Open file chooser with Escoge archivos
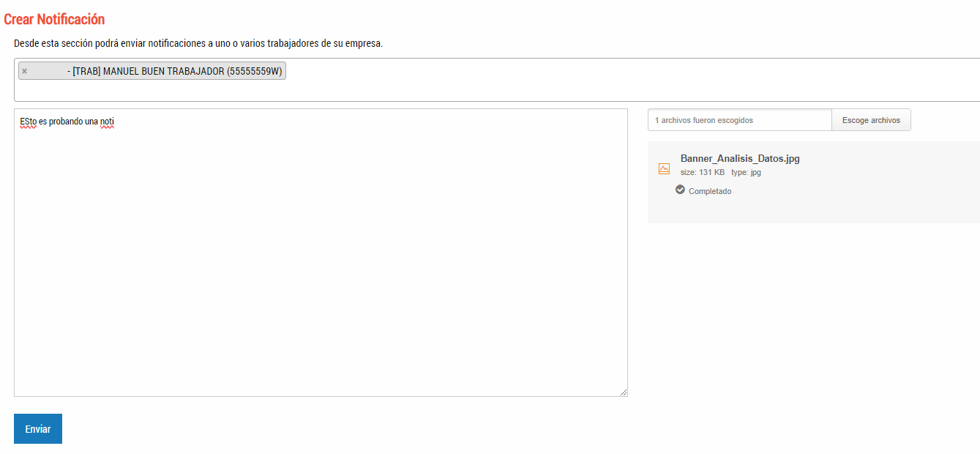The height and width of the screenshot is (454, 980). point(871,120)
